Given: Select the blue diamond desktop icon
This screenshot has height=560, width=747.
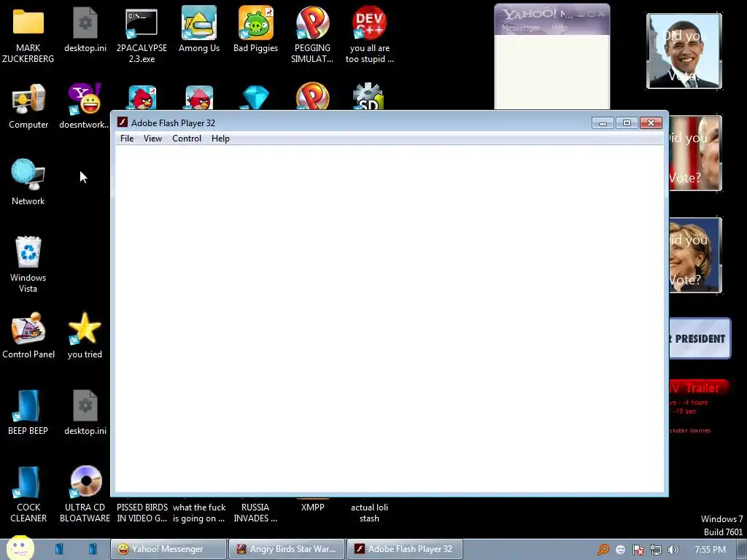Looking at the screenshot, I should pyautogui.click(x=256, y=97).
